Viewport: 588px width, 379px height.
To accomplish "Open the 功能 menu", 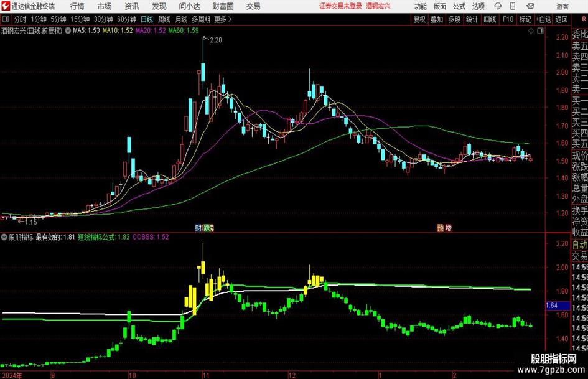I will [x=421, y=6].
